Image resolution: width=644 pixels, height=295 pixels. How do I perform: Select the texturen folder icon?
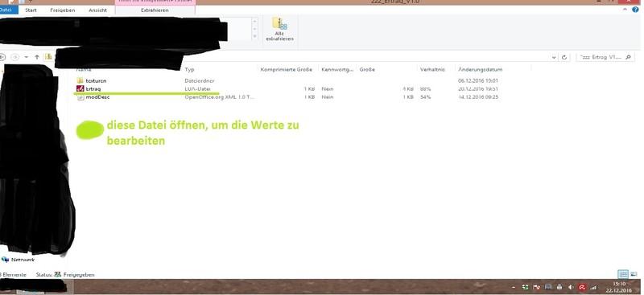80,81
